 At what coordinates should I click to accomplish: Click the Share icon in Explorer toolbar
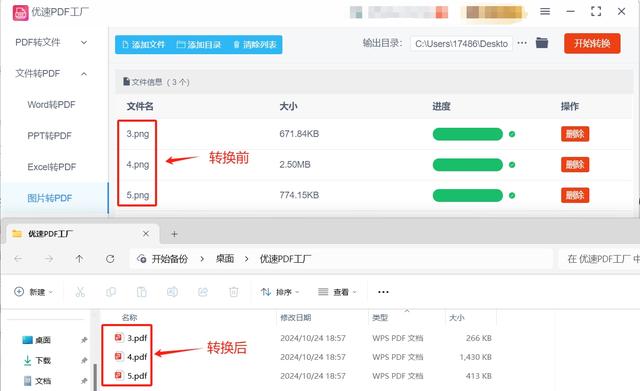[203, 292]
